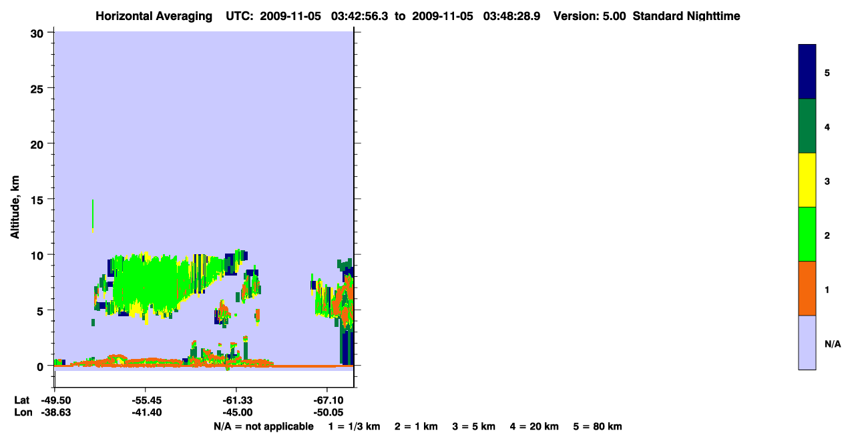Viewport: 868px width, 445px height.
Task: Click the altitude tick label 10
Action: [x=39, y=255]
